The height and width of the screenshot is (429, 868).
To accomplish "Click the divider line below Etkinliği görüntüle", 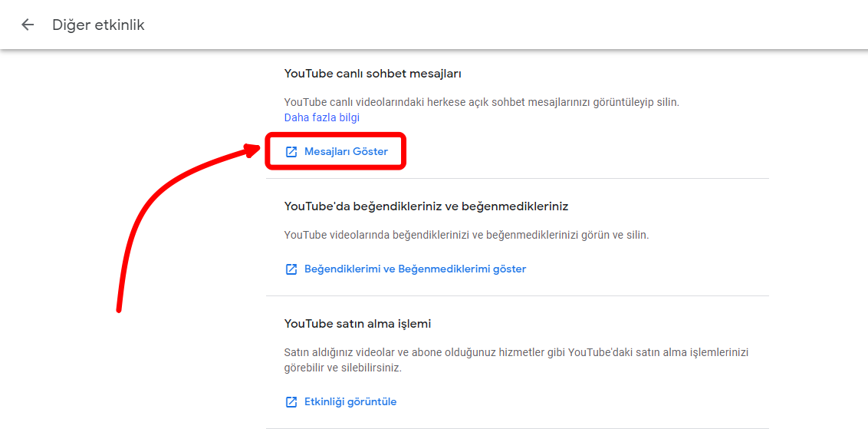I will point(517,427).
